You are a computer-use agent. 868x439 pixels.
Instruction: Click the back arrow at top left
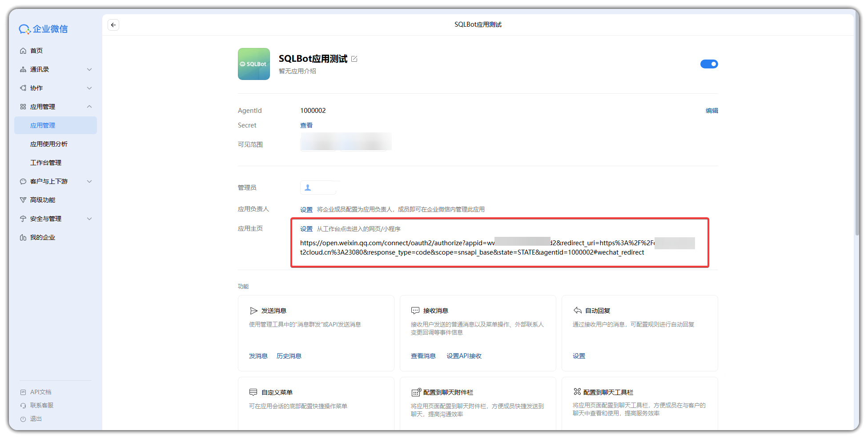click(113, 25)
